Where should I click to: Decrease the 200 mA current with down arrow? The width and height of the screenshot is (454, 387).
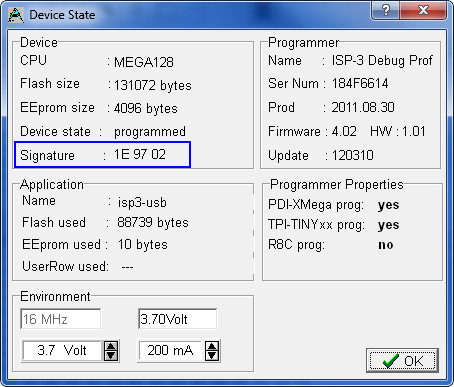point(212,356)
